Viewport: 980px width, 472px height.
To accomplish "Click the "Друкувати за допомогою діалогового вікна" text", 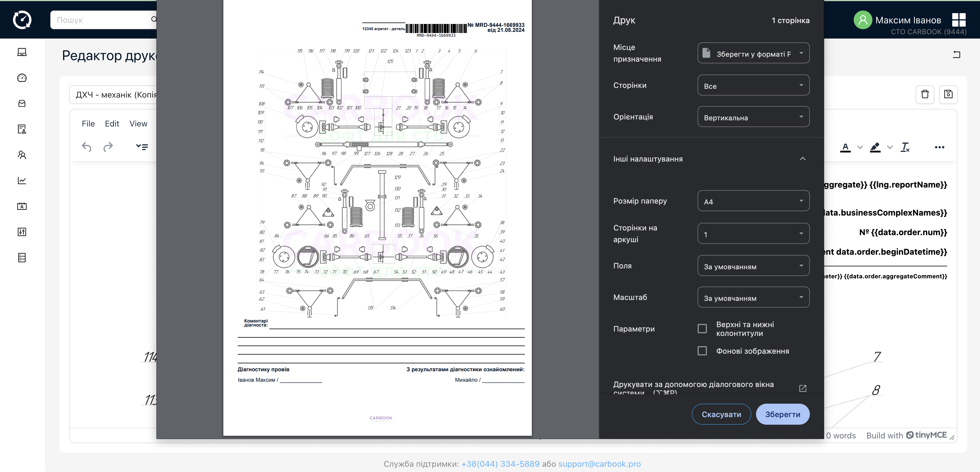I will (x=693, y=384).
